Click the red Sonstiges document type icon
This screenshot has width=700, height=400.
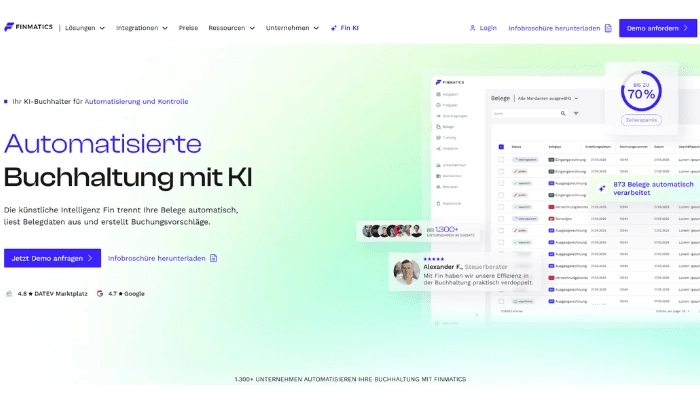tap(551, 219)
